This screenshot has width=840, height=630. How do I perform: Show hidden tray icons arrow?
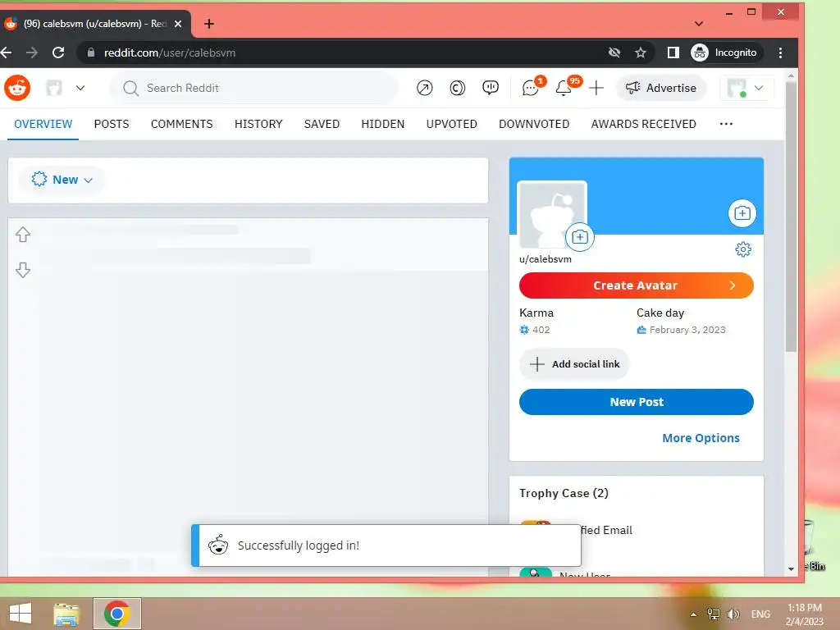[693, 614]
